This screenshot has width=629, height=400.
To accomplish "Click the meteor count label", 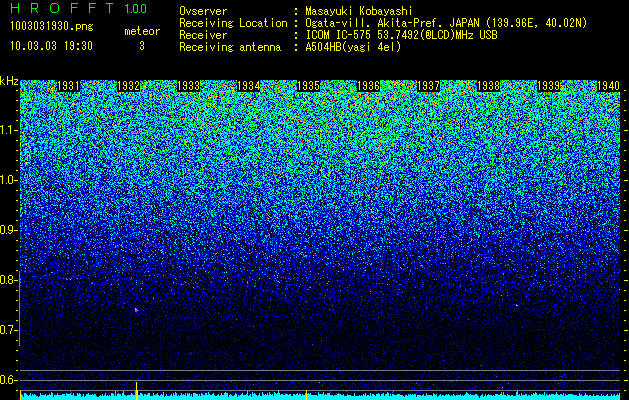I will (142, 31).
